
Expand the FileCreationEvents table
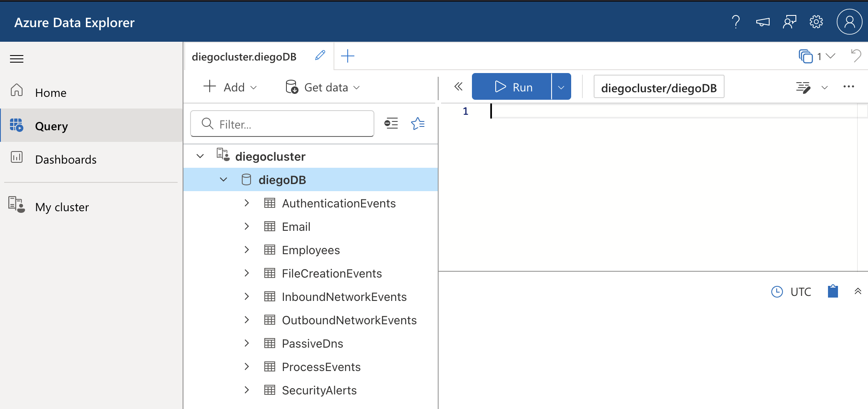pyautogui.click(x=247, y=273)
